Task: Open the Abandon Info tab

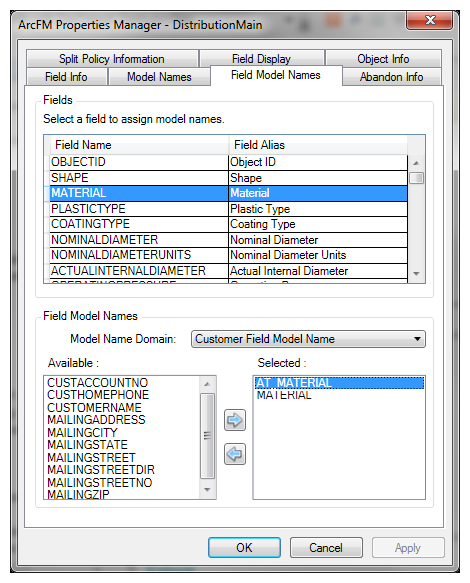Action: (392, 77)
